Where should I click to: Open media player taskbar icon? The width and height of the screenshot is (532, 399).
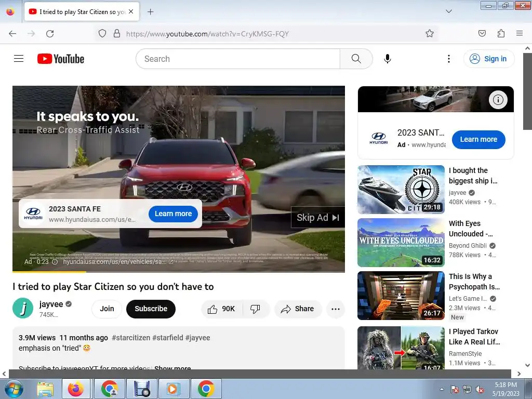173,389
